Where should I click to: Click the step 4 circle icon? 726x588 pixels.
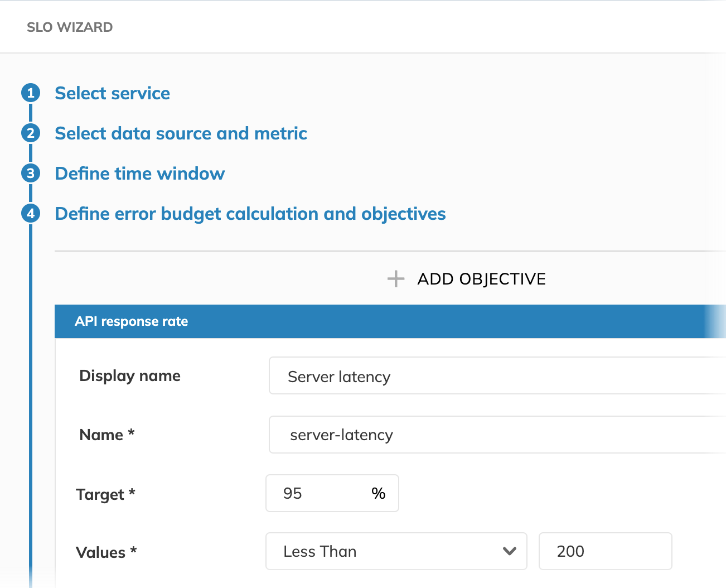point(31,214)
